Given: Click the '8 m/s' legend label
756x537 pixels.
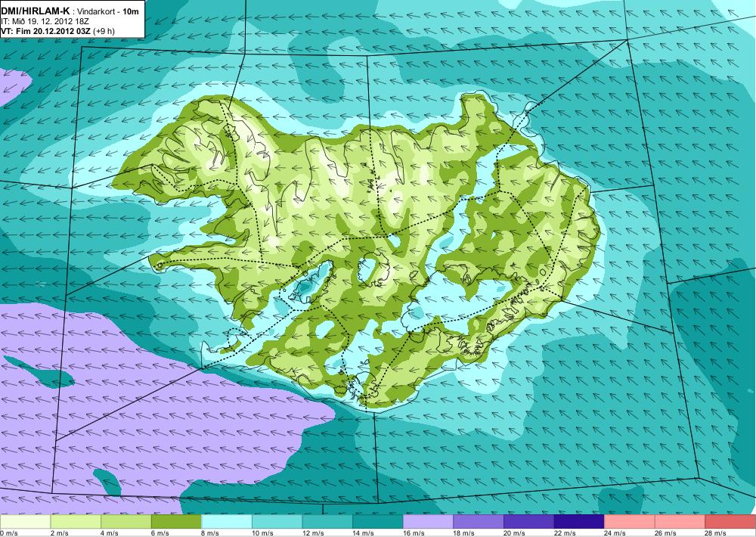Looking at the screenshot, I should click(210, 533).
